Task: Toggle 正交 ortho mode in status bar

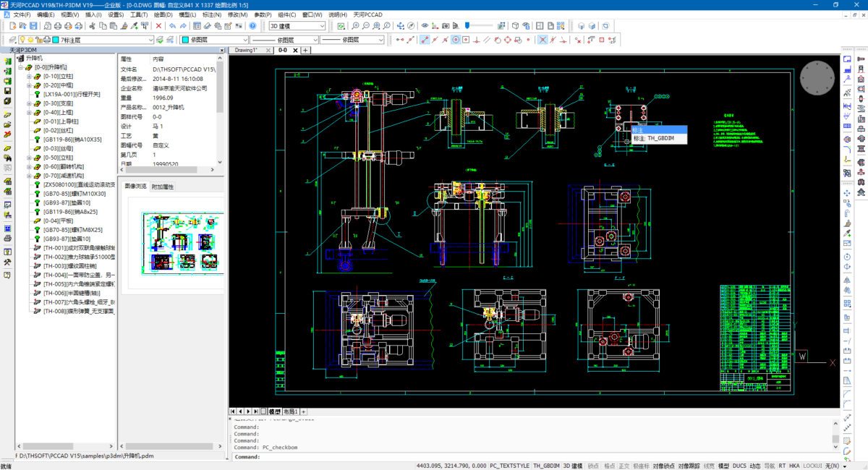Action: [x=624, y=466]
